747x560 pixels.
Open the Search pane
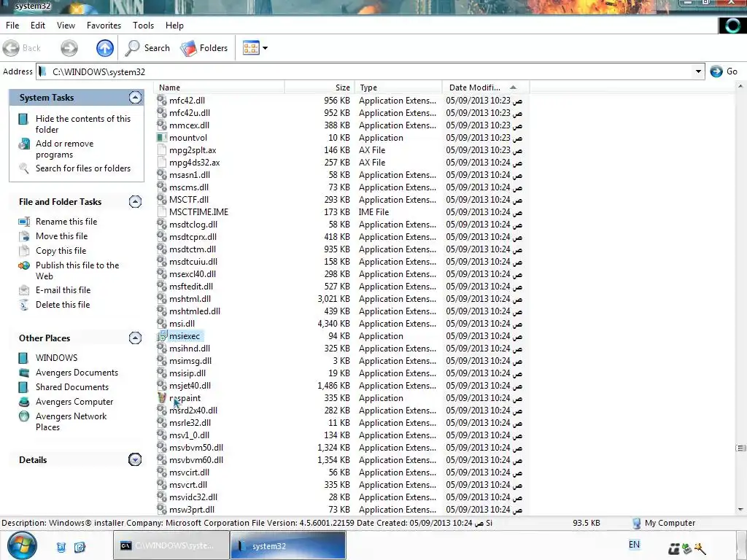click(x=147, y=48)
